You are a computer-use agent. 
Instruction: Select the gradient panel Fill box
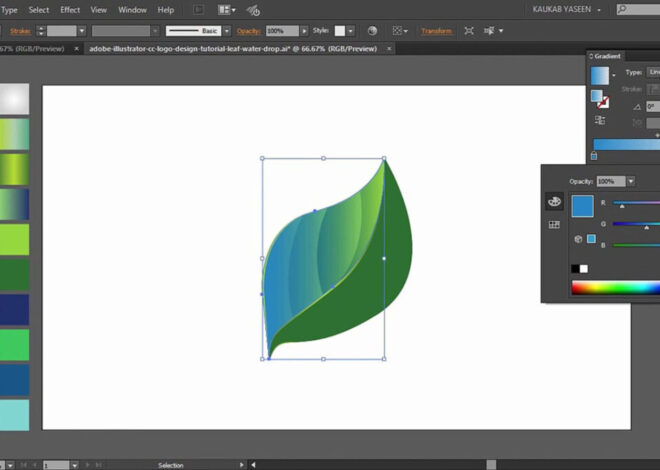click(596, 96)
